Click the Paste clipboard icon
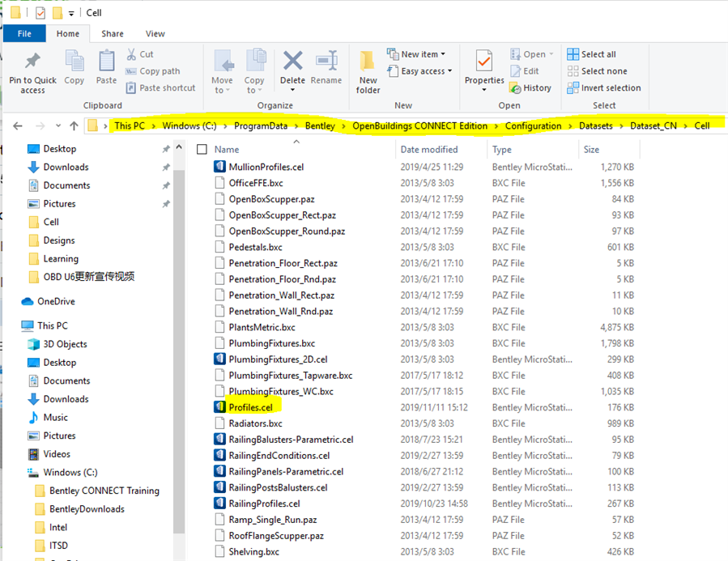 pos(106,62)
